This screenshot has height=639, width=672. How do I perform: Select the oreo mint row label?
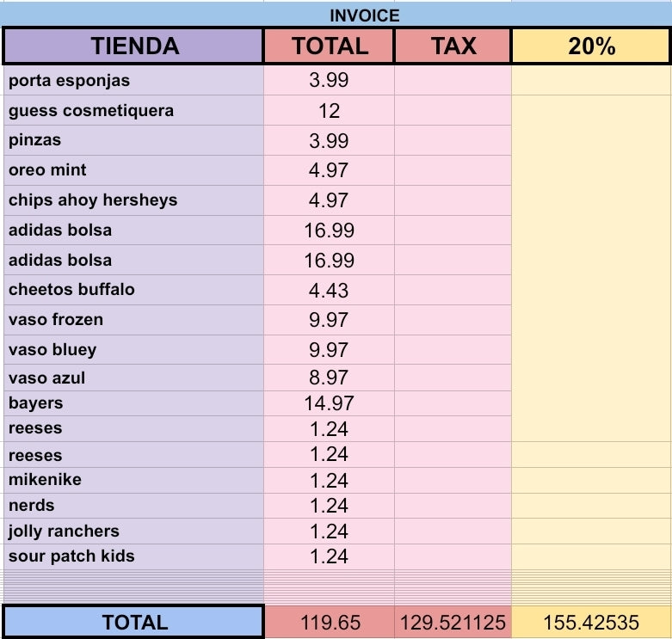133,170
